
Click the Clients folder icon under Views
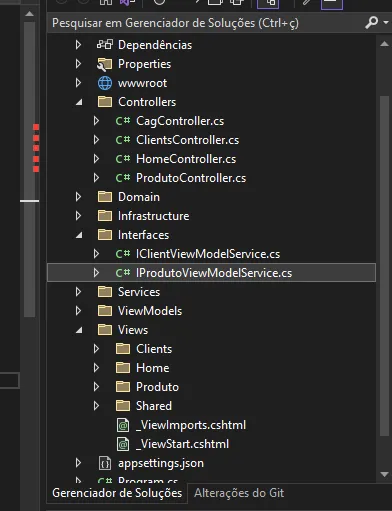coord(123,349)
